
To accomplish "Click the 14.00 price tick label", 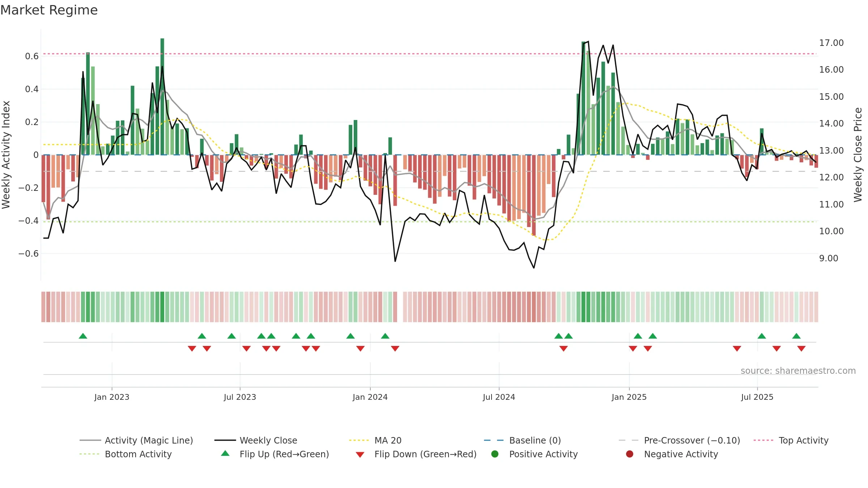I will pos(831,123).
